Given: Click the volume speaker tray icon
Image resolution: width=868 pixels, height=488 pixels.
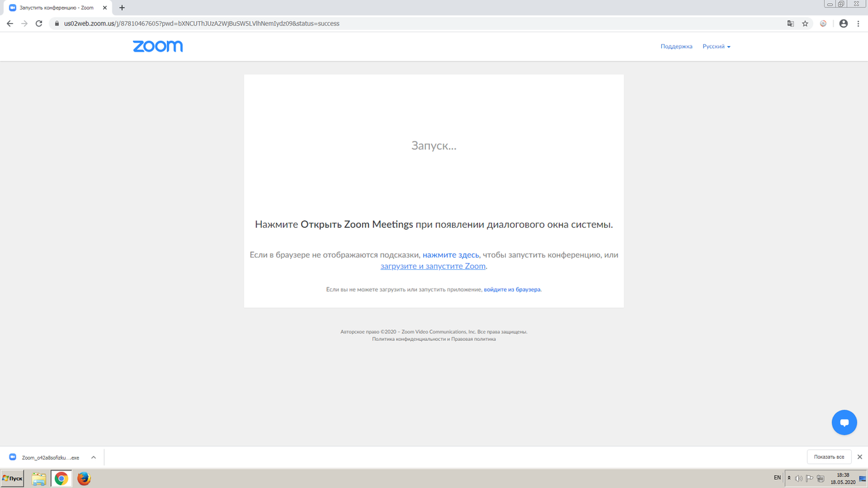Looking at the screenshot, I should 799,479.
